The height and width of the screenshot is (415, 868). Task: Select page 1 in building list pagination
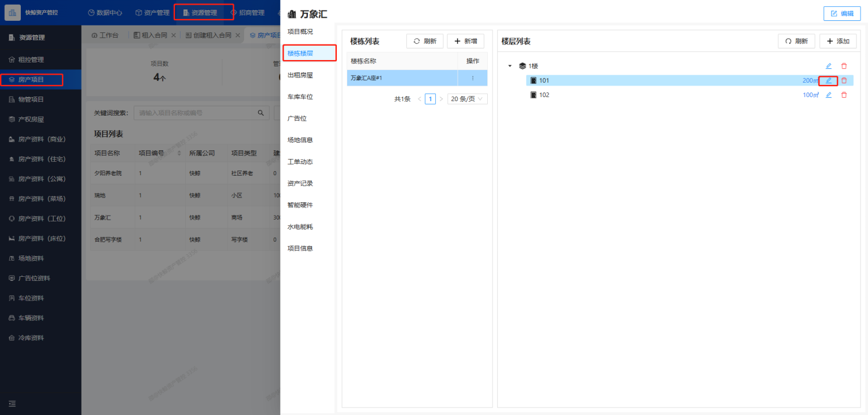coord(431,99)
